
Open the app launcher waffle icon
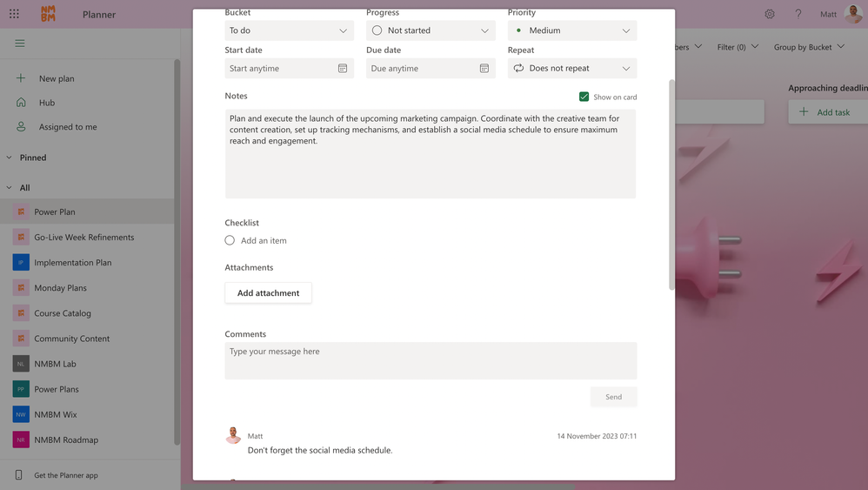click(x=15, y=14)
